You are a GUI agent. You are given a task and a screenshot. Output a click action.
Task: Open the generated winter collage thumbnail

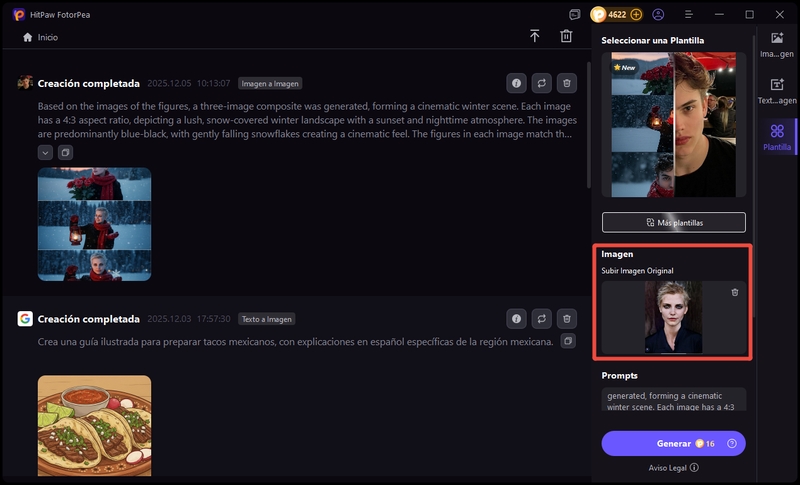[x=94, y=223]
